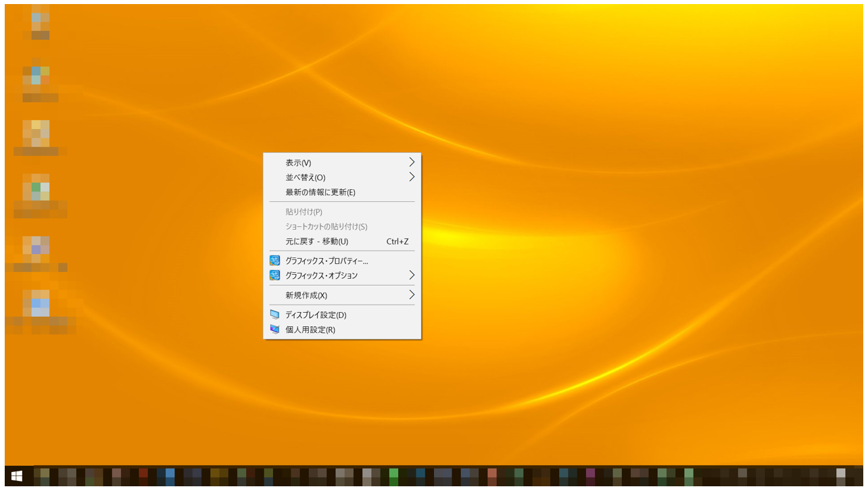The image size is (868, 491).
Task: Click the グラフィックス・プロパティー icon
Action: tap(274, 261)
